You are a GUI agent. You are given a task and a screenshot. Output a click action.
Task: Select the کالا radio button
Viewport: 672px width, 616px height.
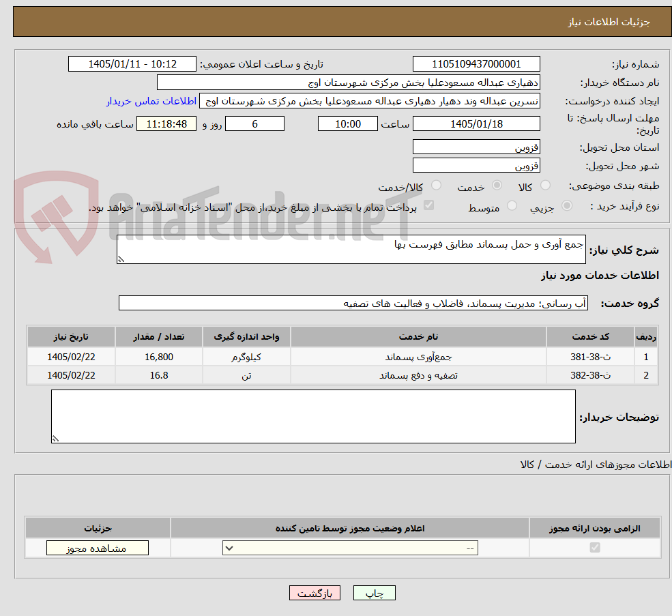(x=545, y=185)
